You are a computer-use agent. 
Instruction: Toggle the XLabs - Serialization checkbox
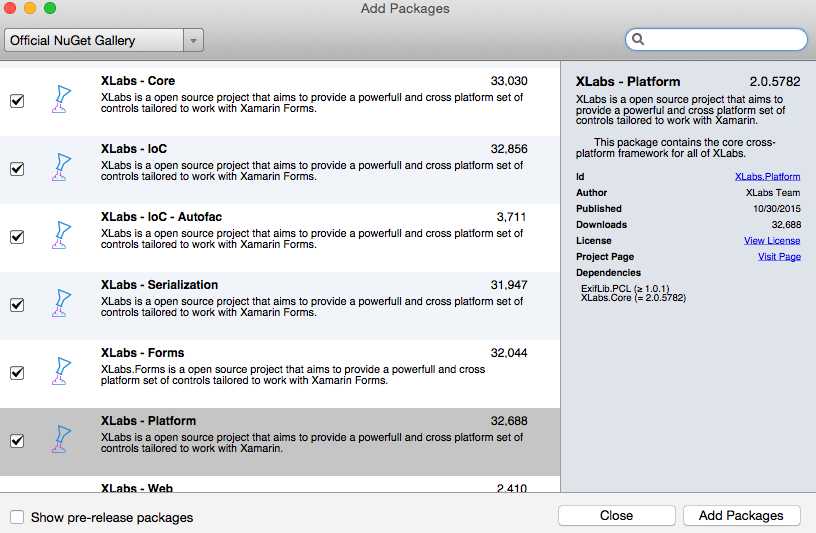point(17,304)
